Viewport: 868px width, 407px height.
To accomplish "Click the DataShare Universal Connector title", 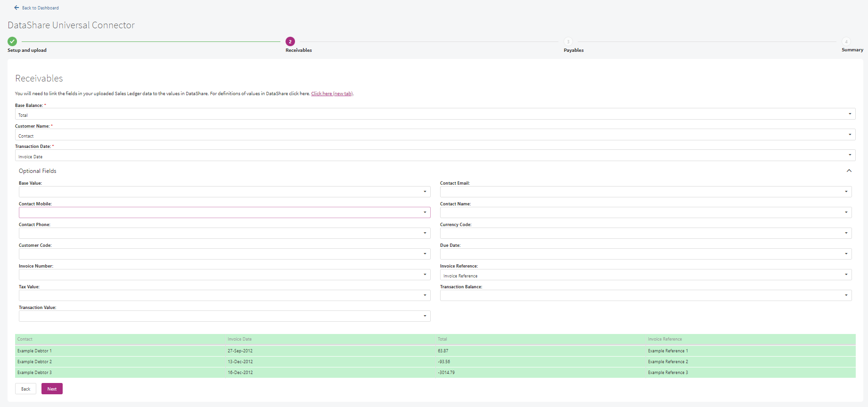I will point(71,25).
